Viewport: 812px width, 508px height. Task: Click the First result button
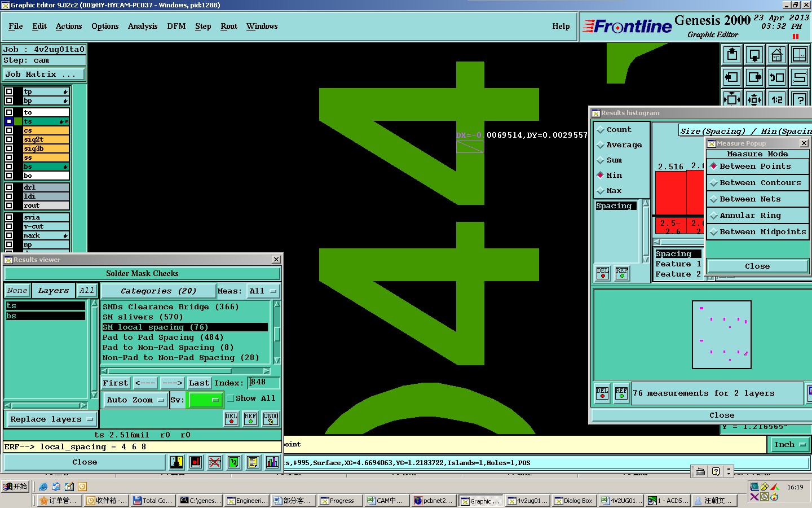pos(116,383)
